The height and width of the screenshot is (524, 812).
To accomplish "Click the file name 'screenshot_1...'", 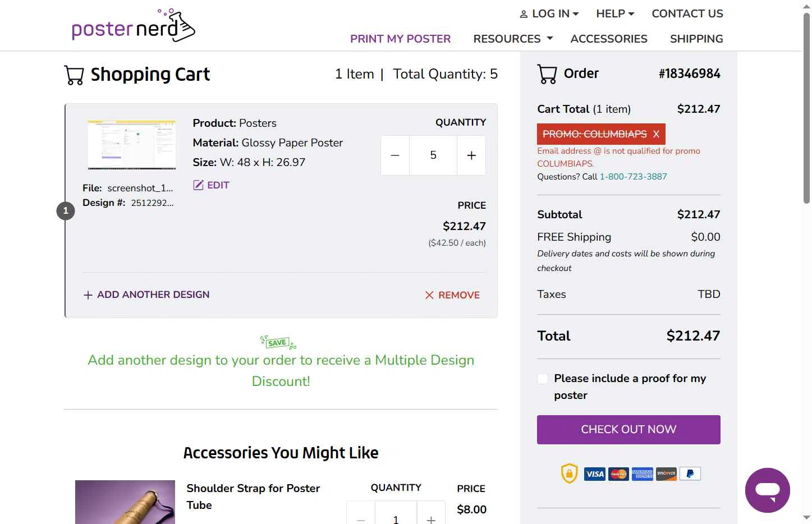I will [x=140, y=189].
